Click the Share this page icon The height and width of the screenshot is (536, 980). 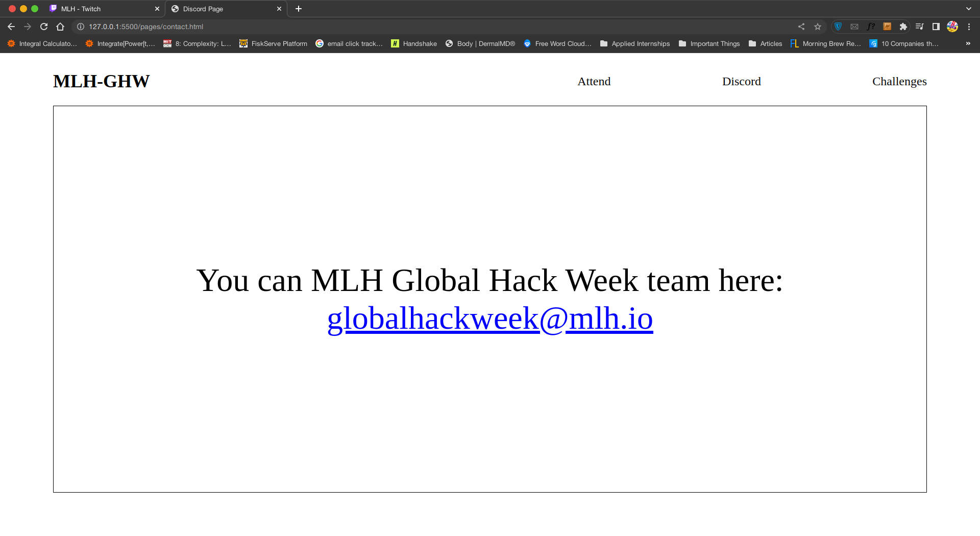[x=801, y=27]
